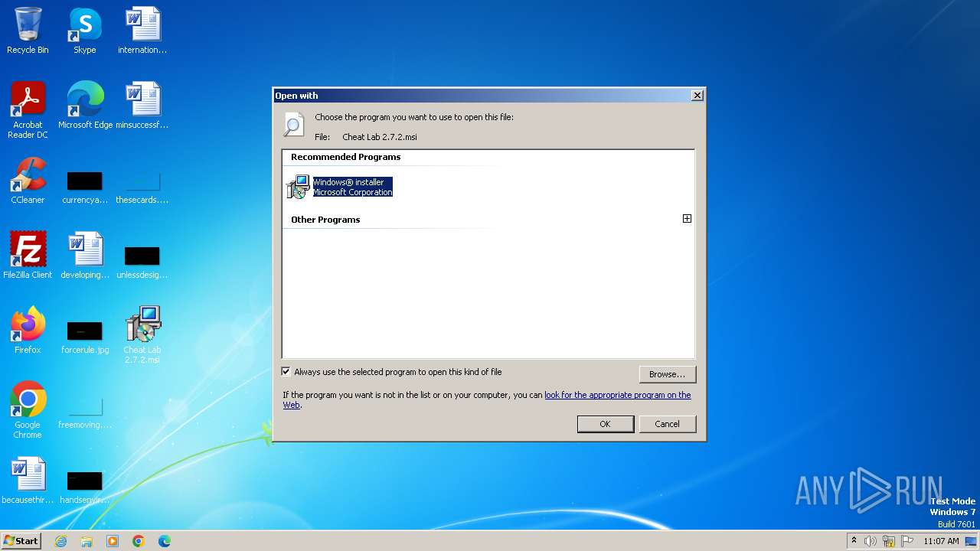Screen dimensions: 980x551
Task: Click Recommended Programs header
Action: tap(345, 157)
